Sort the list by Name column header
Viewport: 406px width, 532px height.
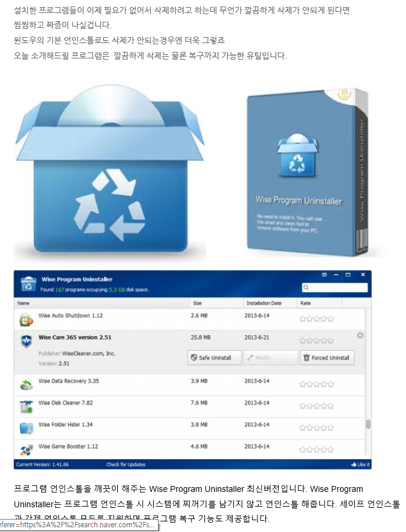24,303
